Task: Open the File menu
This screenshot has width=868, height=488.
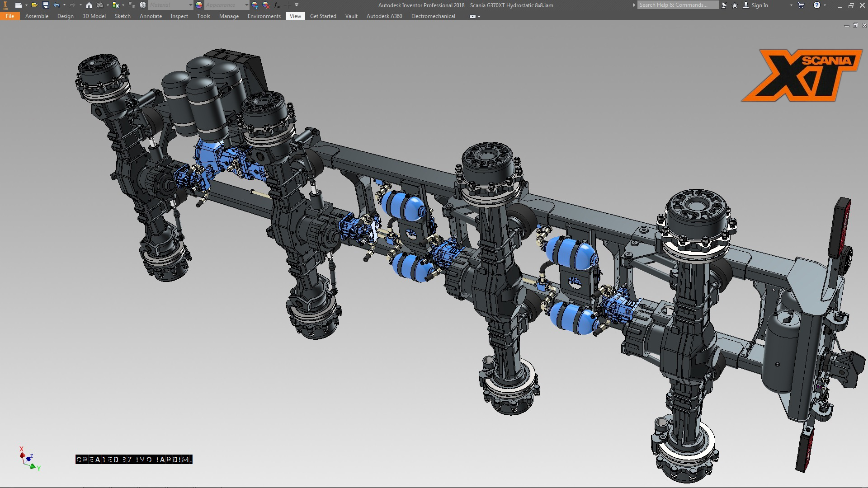Action: [9, 16]
